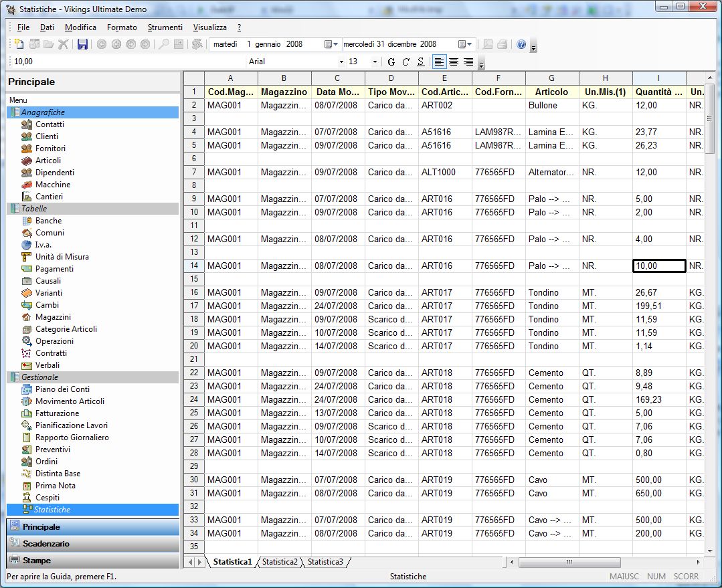Click the next sheet tab arrow

point(200,562)
